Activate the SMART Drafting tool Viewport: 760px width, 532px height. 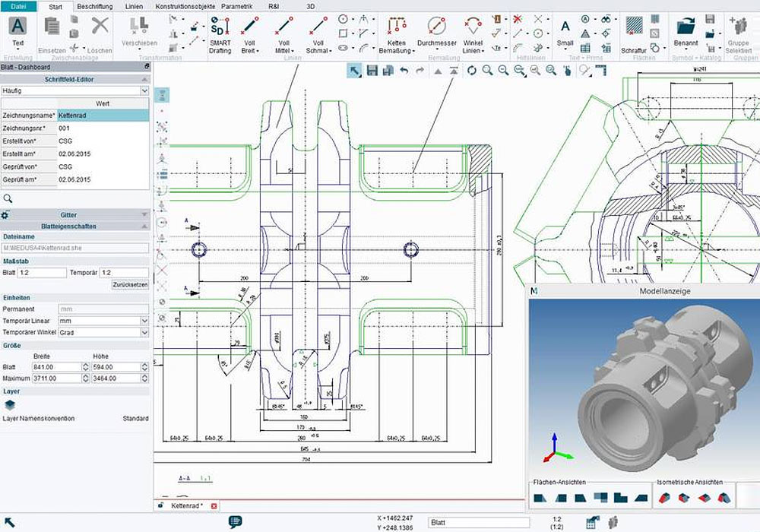tap(220, 30)
